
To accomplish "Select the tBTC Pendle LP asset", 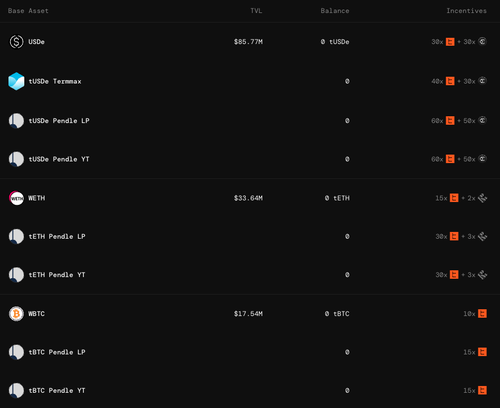I will point(250,352).
